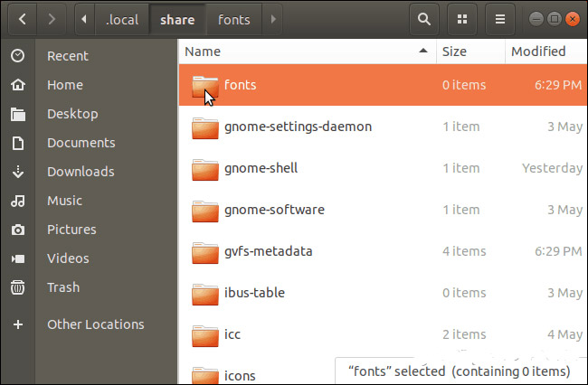Select the gnome-shell folder
This screenshot has height=385, width=588.
coord(261,168)
